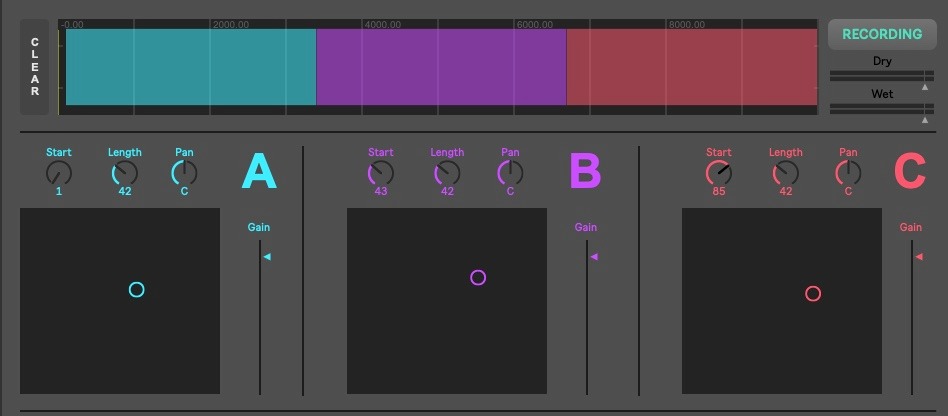This screenshot has width=948, height=416.
Task: Click the Pan knob in section A
Action: click(x=184, y=173)
